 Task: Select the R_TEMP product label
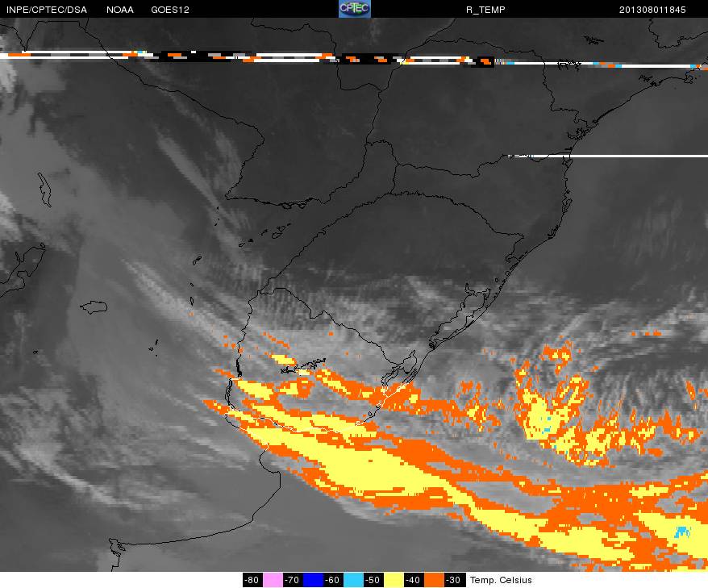[485, 10]
